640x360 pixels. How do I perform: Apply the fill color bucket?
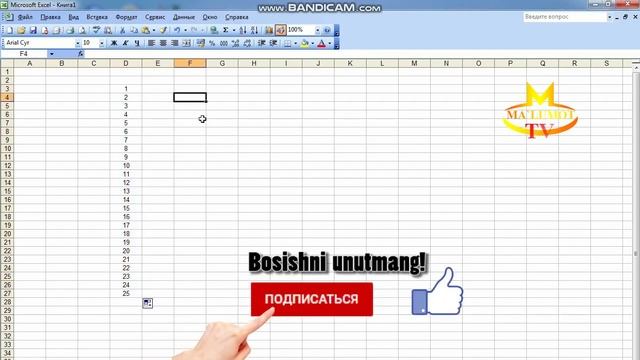point(304,43)
